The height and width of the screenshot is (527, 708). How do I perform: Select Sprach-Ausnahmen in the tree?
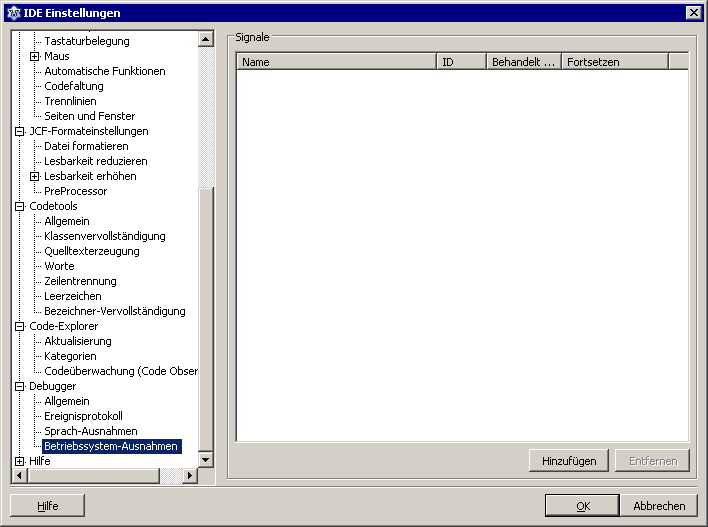pos(90,431)
